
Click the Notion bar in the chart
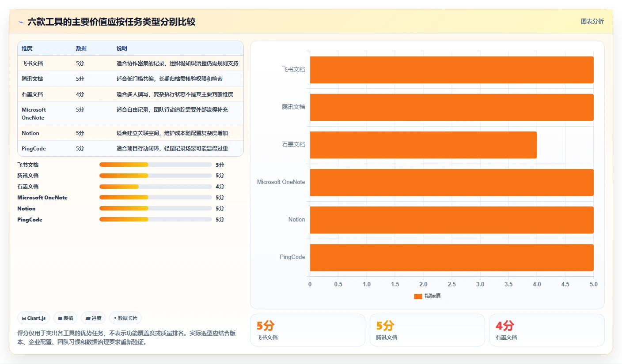pyautogui.click(x=451, y=220)
